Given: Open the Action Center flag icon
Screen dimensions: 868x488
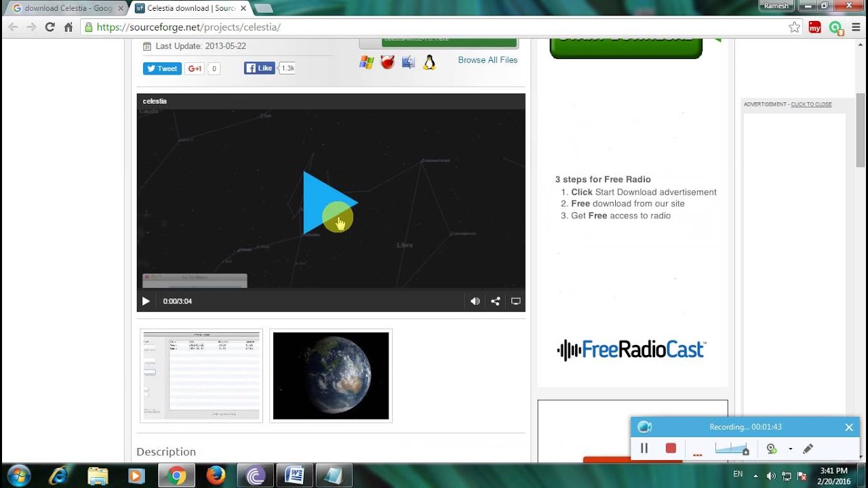Looking at the screenshot, I should point(801,475).
